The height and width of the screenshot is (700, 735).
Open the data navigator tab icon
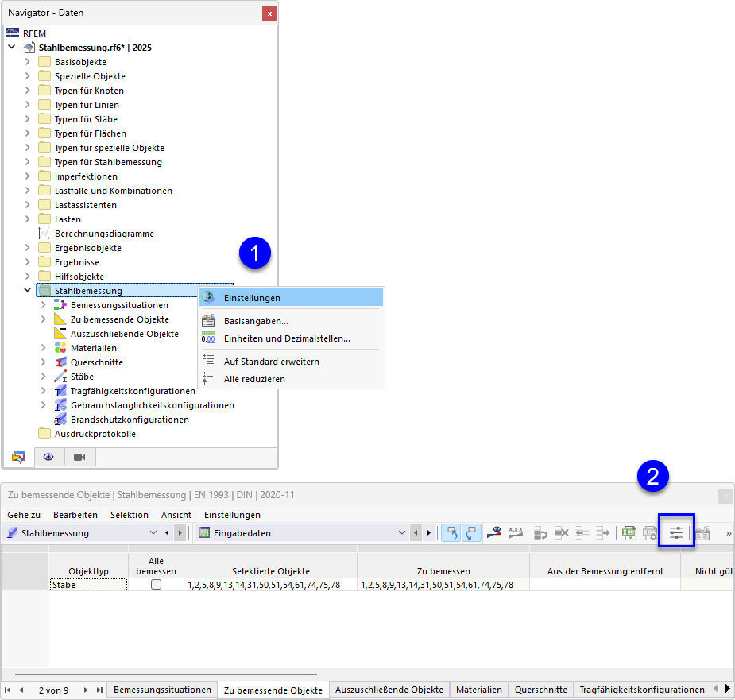[18, 457]
